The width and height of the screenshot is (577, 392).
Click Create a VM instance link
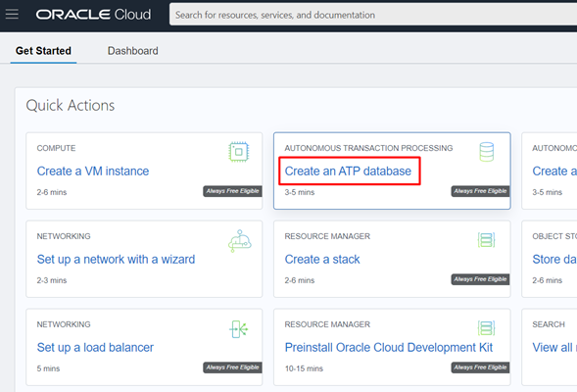(x=93, y=171)
